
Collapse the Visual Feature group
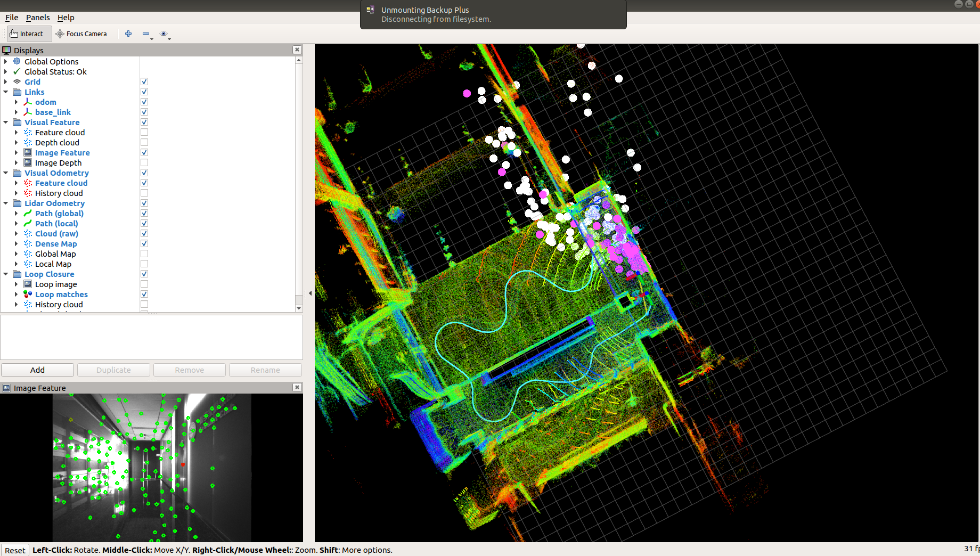point(5,122)
